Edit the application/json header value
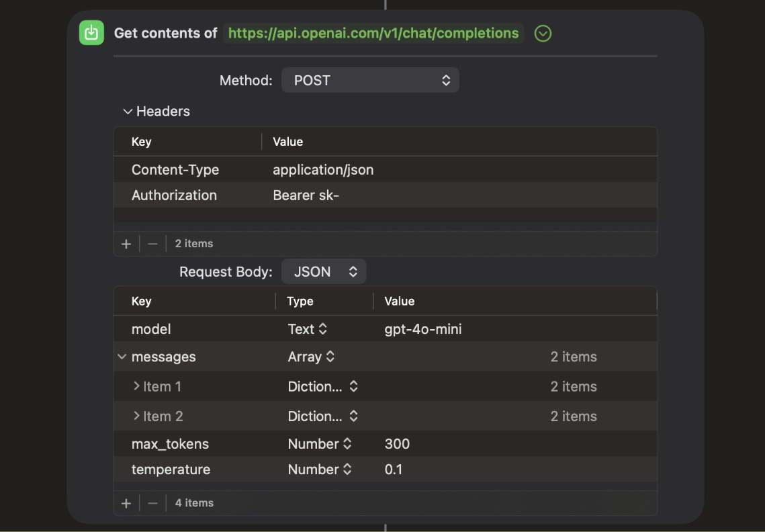The width and height of the screenshot is (765, 532). 323,169
